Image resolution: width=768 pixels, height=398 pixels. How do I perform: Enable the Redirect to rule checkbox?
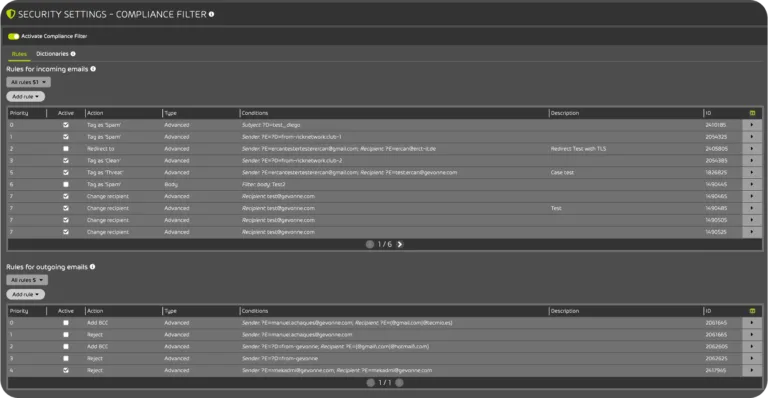point(66,149)
